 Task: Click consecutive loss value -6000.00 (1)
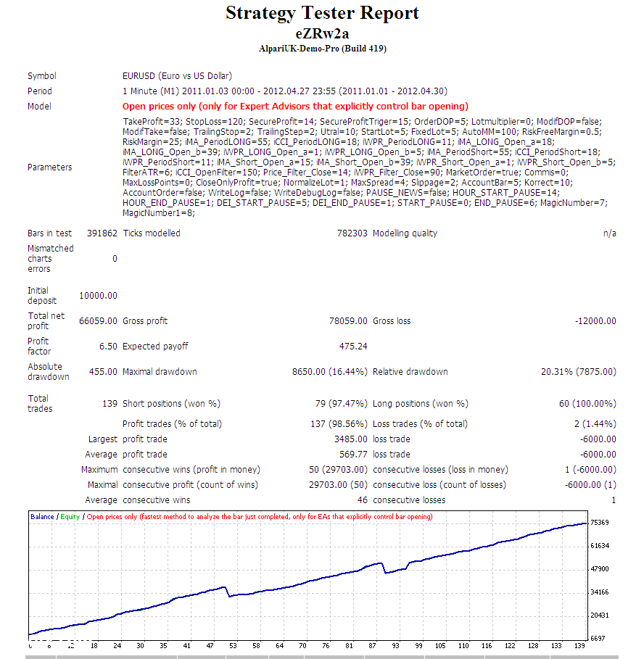(x=590, y=485)
